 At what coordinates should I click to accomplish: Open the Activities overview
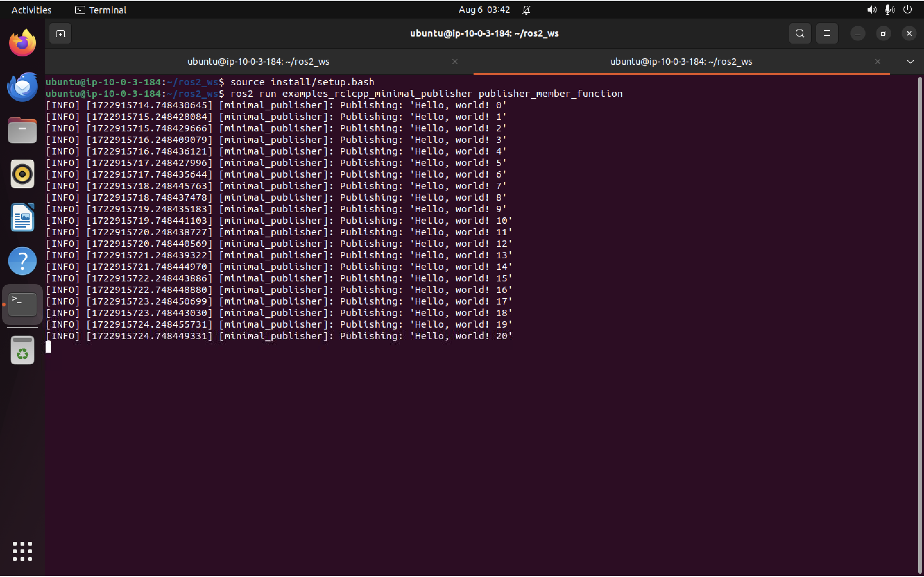31,10
